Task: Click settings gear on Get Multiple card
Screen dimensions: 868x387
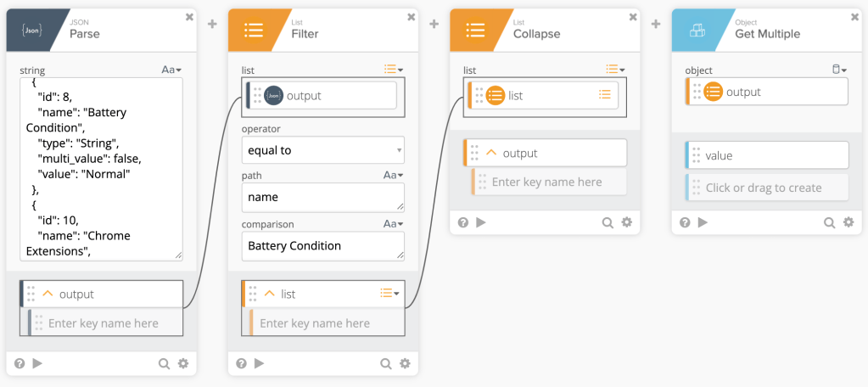Action: [x=848, y=222]
